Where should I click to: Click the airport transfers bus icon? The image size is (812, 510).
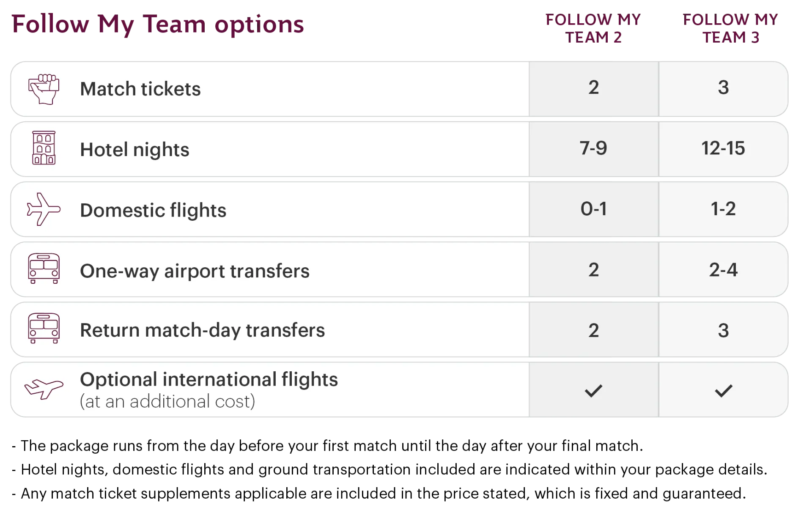coord(44,269)
